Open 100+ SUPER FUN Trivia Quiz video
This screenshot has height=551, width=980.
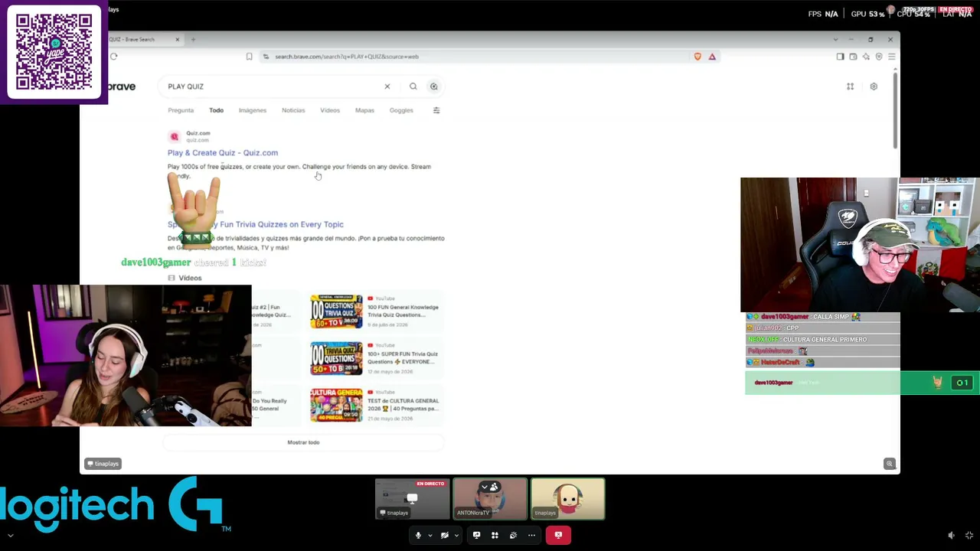coord(403,357)
